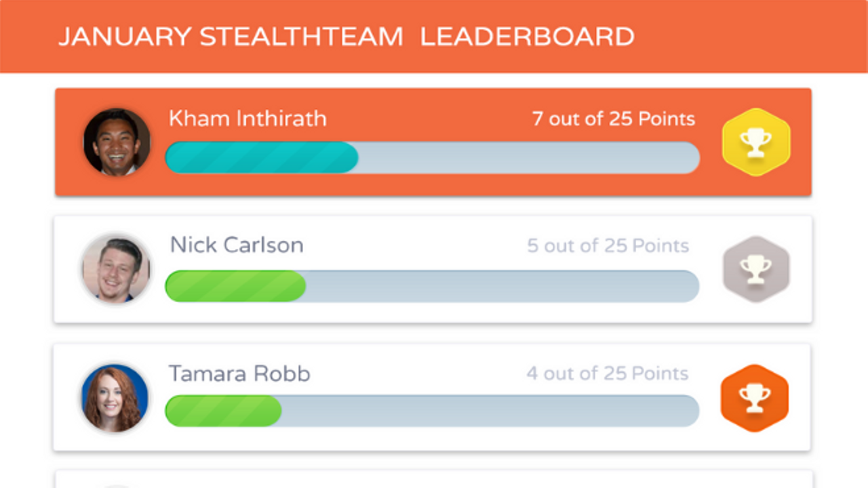The width and height of the screenshot is (868, 488).
Task: Open Tamara Robb's profile photo
Action: 115,398
